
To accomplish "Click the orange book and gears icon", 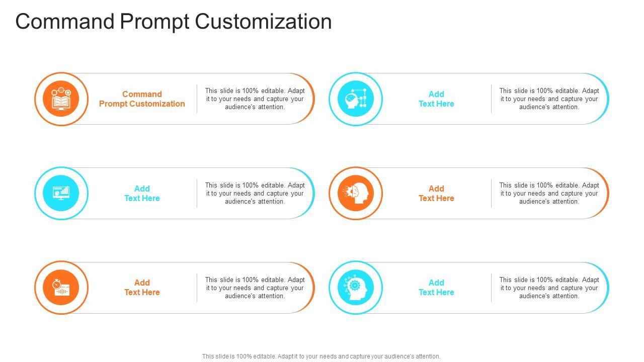I will (x=61, y=99).
